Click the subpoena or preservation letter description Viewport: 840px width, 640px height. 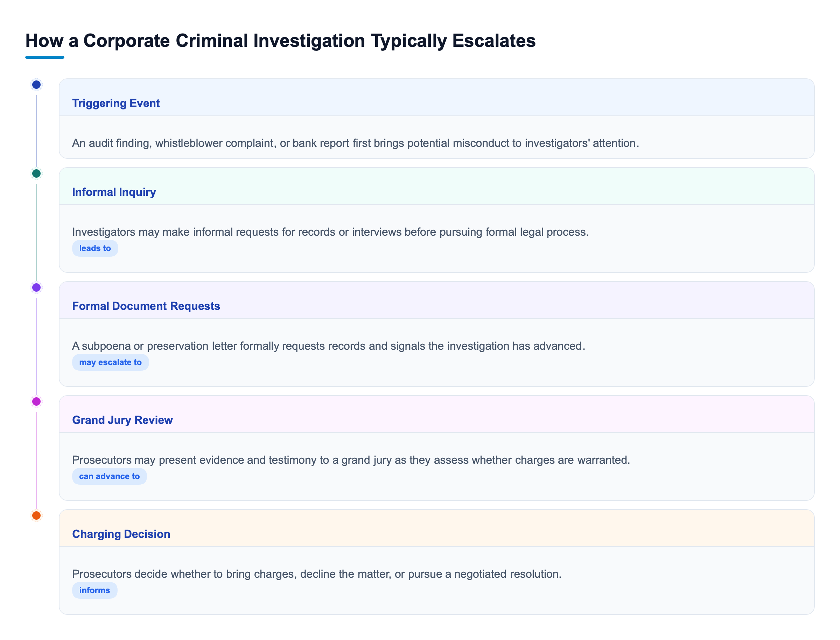(x=328, y=346)
